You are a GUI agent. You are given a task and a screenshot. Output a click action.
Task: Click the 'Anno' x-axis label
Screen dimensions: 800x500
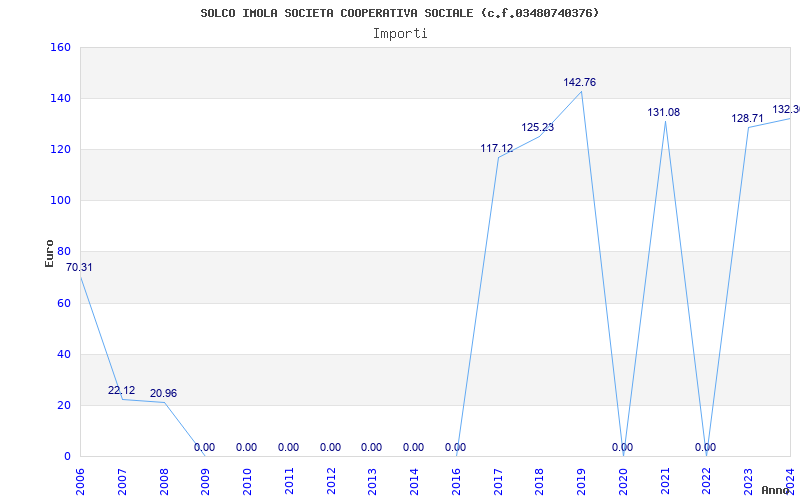click(x=776, y=490)
